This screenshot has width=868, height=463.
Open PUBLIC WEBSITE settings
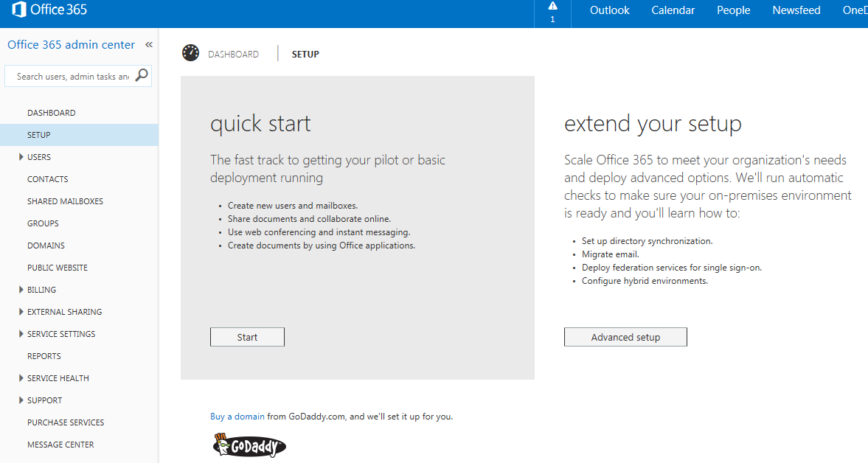pyautogui.click(x=58, y=268)
